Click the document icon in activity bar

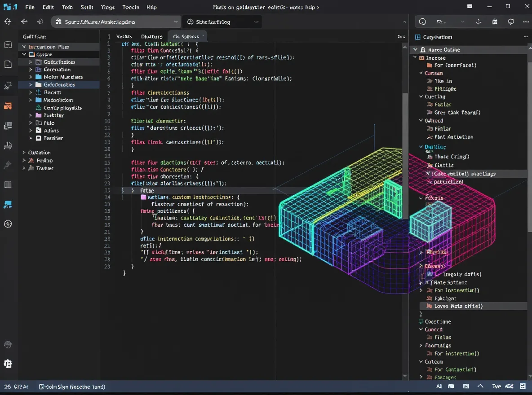8,65
